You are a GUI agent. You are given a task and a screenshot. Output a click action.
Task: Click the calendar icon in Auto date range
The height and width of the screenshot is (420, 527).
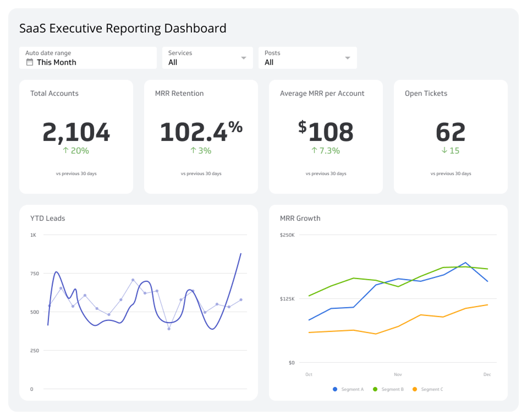click(x=30, y=62)
